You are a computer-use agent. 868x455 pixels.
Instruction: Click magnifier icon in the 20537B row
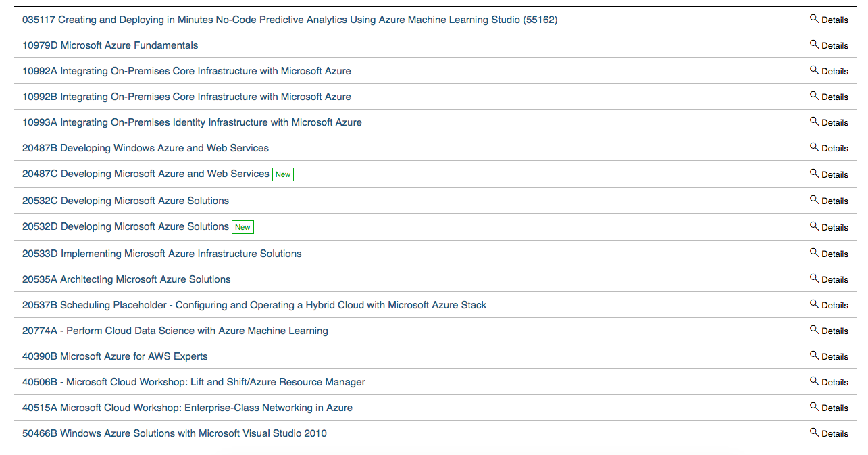814,304
